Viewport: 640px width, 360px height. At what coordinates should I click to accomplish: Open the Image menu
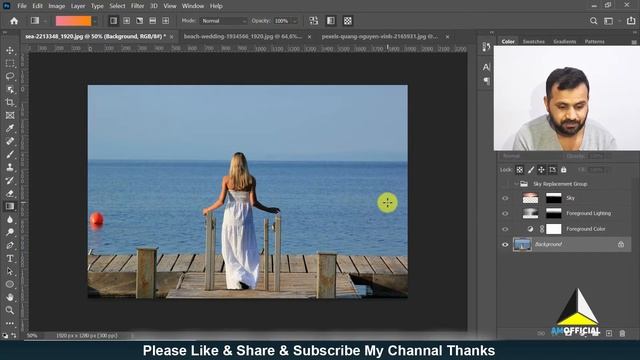click(x=56, y=6)
